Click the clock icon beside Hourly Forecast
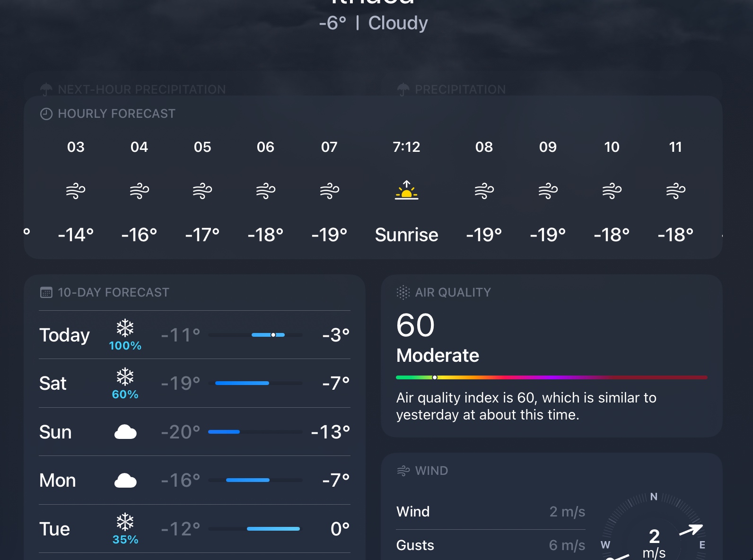Screen dimensions: 753x560 [46, 114]
